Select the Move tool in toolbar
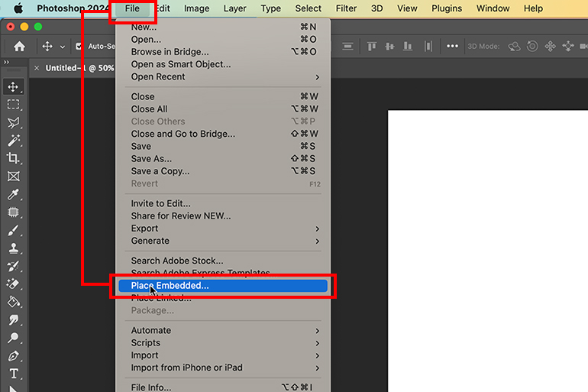Screen dimensions: 588x392 pyautogui.click(x=14, y=86)
